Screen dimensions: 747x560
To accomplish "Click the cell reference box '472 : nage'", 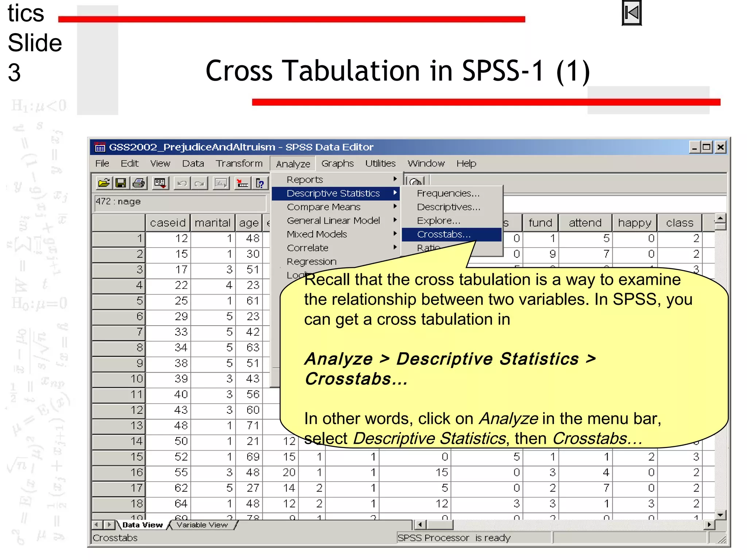I will (x=180, y=203).
